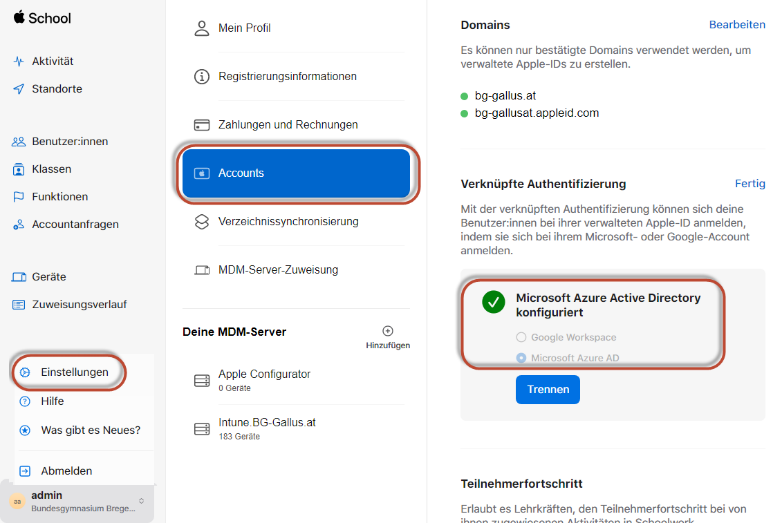Click the Zuweisungsverlauf list icon
Viewport: 773px width, 523px height.
19,305
